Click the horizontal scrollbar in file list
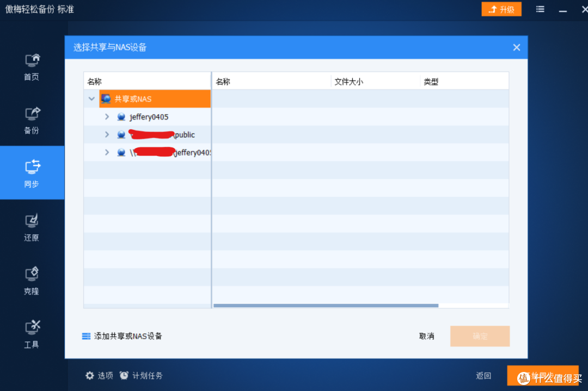This screenshot has width=588, height=391. 326,306
